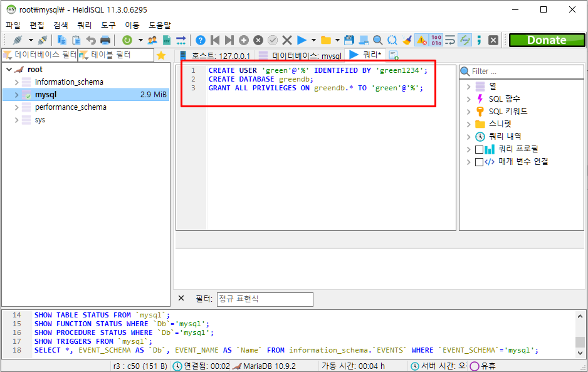Click the semicolon delimiter icon
The height and width of the screenshot is (372, 588).
479,40
